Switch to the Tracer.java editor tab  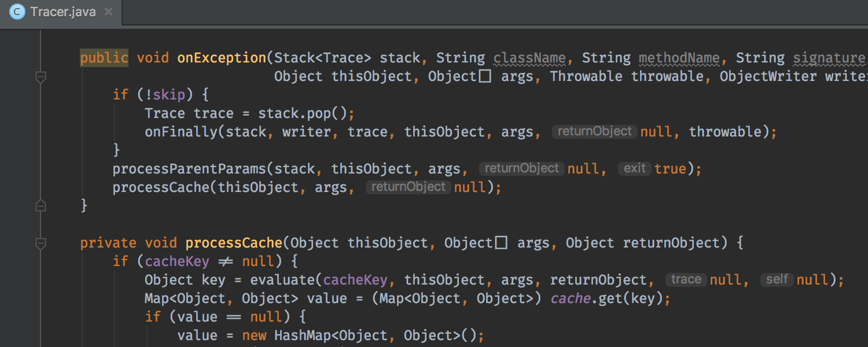point(61,12)
